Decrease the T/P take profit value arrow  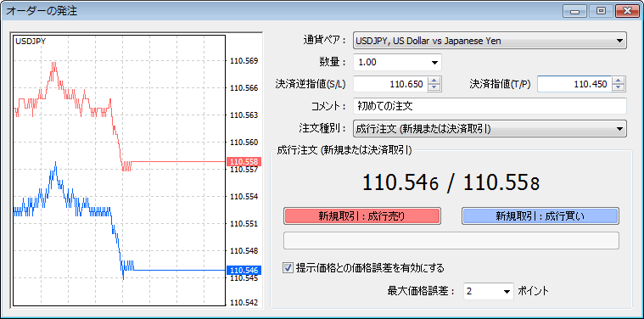click(618, 88)
